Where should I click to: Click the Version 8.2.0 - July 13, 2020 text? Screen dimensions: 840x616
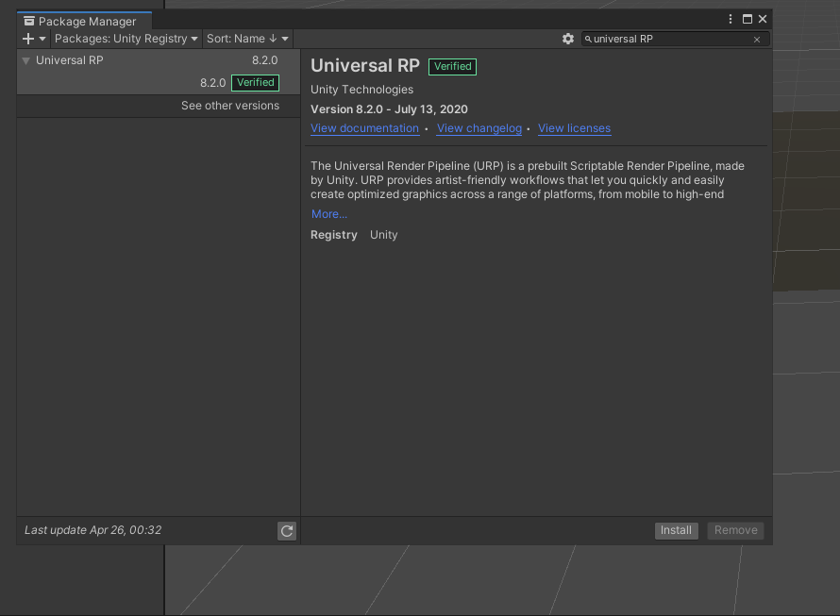click(390, 109)
